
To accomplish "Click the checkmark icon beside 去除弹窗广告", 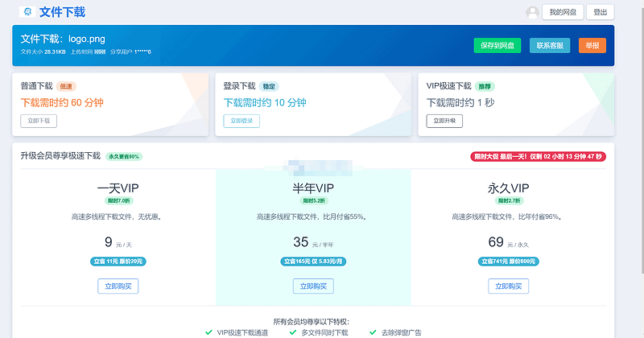I will tap(373, 332).
